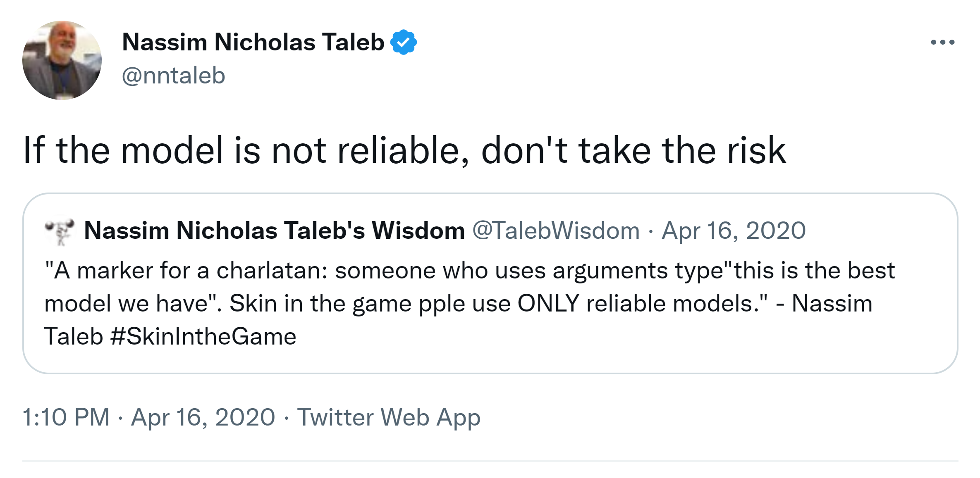The image size is (980, 478).
Task: Click Nassim Nicholas Taleb's round profile photo
Action: [x=62, y=60]
